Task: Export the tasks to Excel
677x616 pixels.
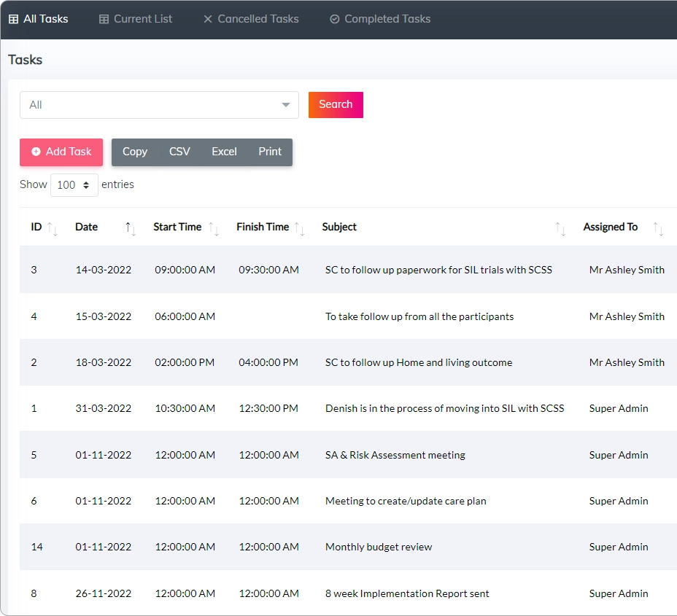Action: [x=225, y=152]
